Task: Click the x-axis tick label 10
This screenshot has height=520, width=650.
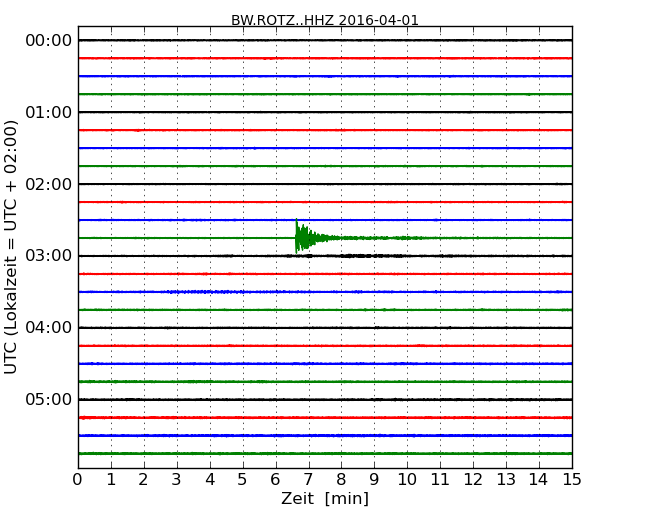Action: pyautogui.click(x=407, y=480)
